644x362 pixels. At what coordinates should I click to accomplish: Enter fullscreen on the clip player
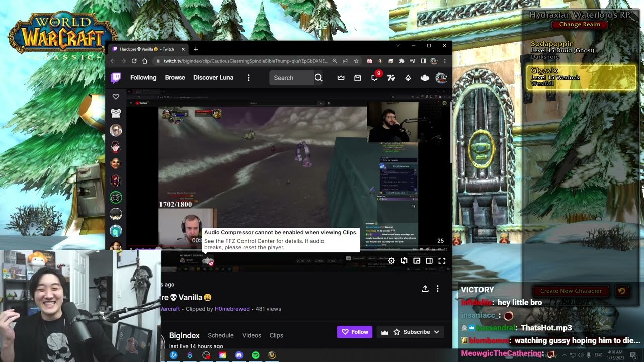click(442, 261)
